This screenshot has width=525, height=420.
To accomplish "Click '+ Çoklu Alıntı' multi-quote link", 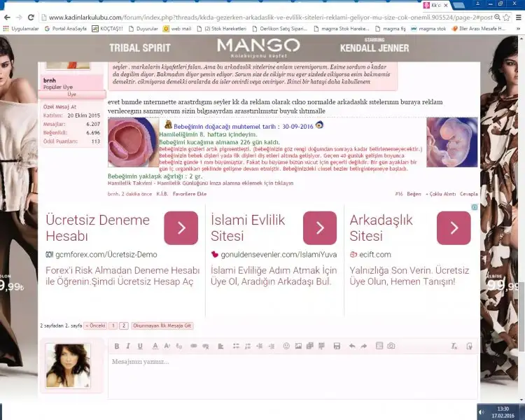I will (x=440, y=194).
